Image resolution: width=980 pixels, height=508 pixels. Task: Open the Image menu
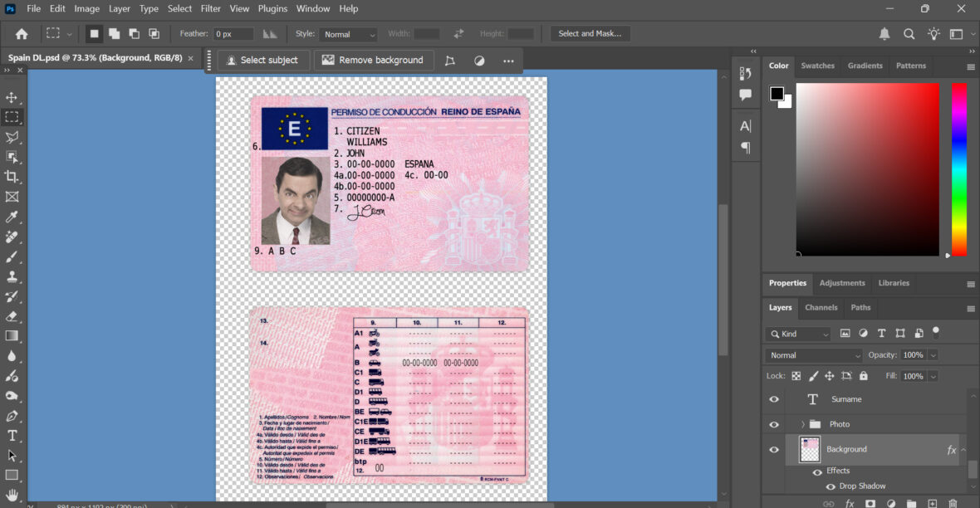click(x=87, y=9)
